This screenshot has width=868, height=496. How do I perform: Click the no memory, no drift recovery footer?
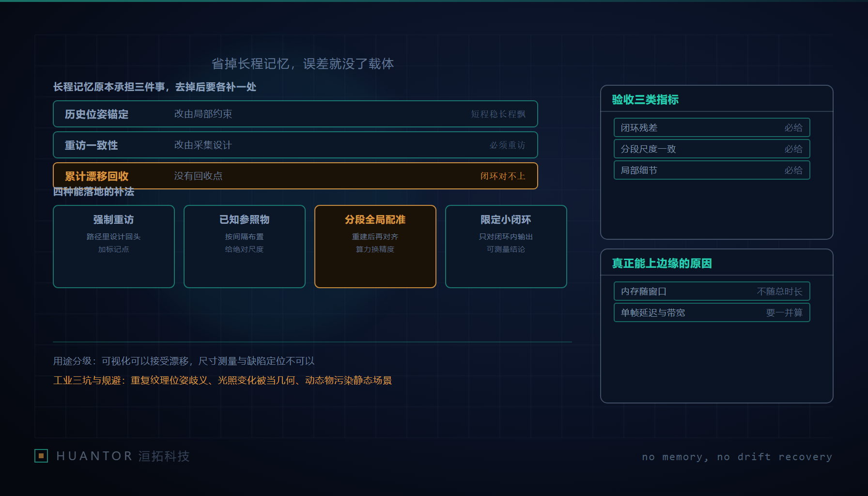(x=737, y=457)
